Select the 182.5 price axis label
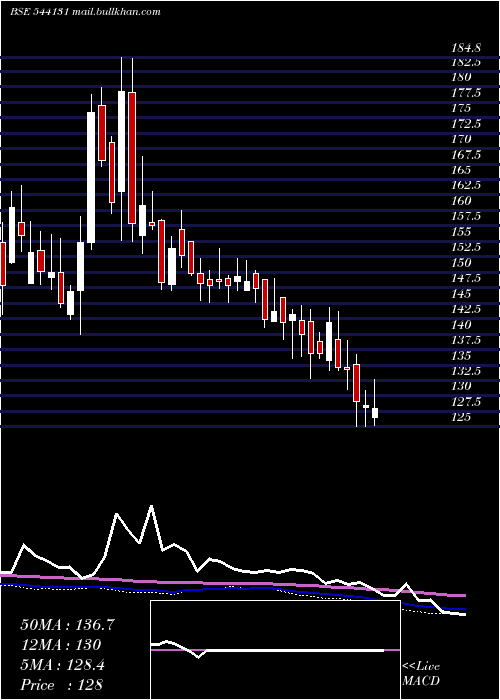Screen dimensions: 500x700 tap(466, 62)
